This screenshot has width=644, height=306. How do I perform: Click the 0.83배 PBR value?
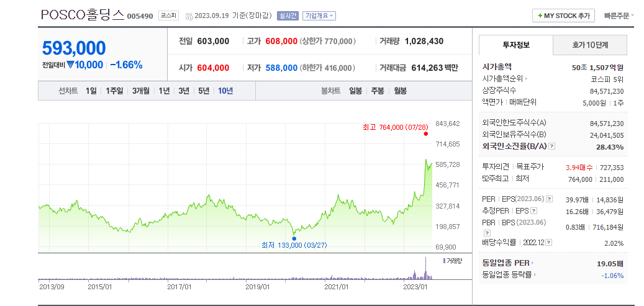[x=576, y=226]
